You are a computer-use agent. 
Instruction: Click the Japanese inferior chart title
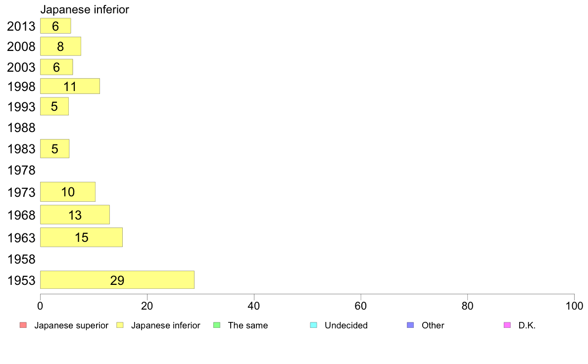click(x=85, y=9)
